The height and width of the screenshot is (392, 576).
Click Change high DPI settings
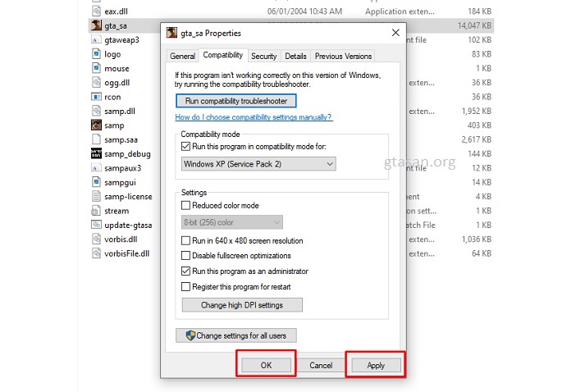coord(242,305)
